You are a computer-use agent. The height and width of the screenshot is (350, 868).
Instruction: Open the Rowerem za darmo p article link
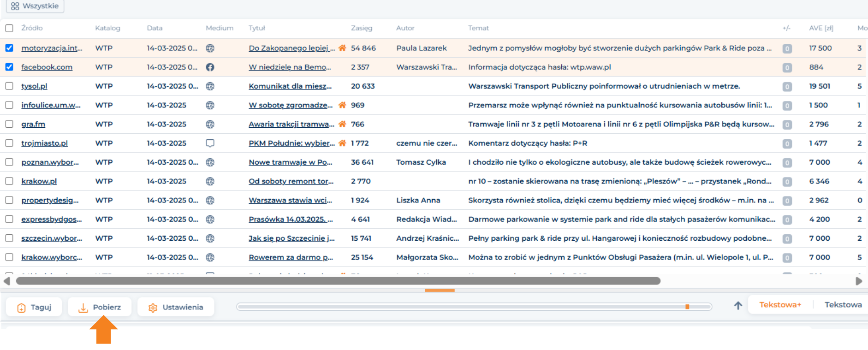291,257
